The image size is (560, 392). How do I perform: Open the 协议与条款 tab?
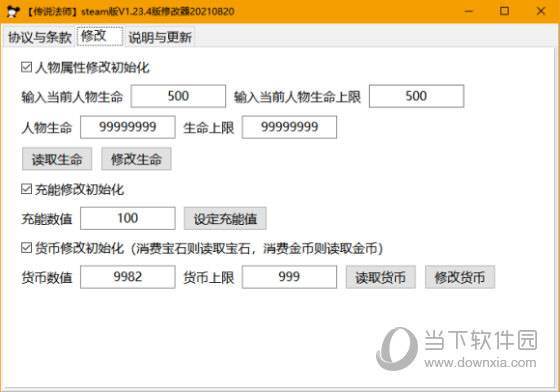click(39, 37)
